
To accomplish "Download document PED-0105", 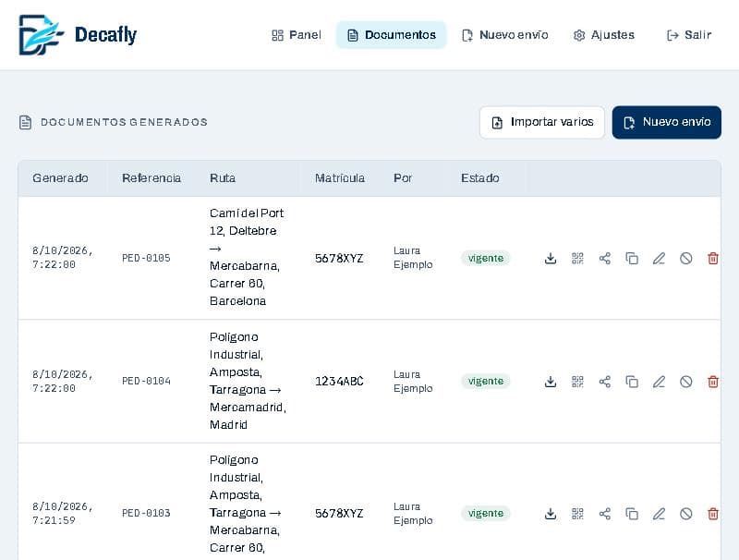I will pos(550,259).
